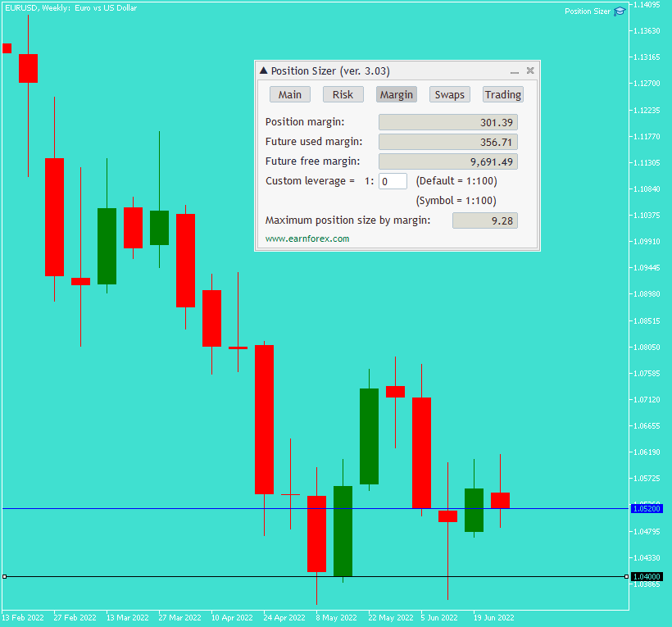Open the Risk tab
Screen dimensions: 672x627
click(x=343, y=94)
